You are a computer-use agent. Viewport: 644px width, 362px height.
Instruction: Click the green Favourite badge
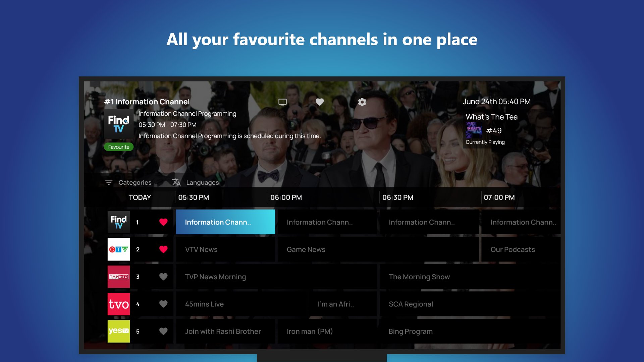118,147
